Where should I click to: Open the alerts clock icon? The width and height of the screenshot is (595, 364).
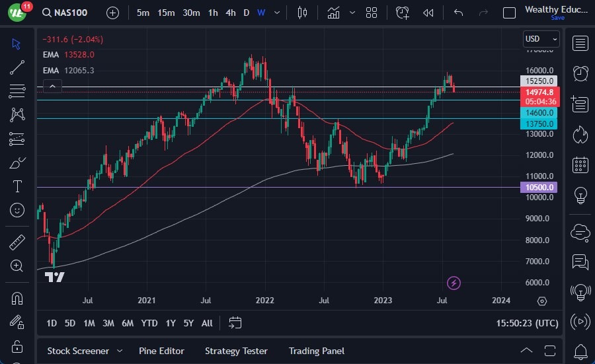pos(580,73)
